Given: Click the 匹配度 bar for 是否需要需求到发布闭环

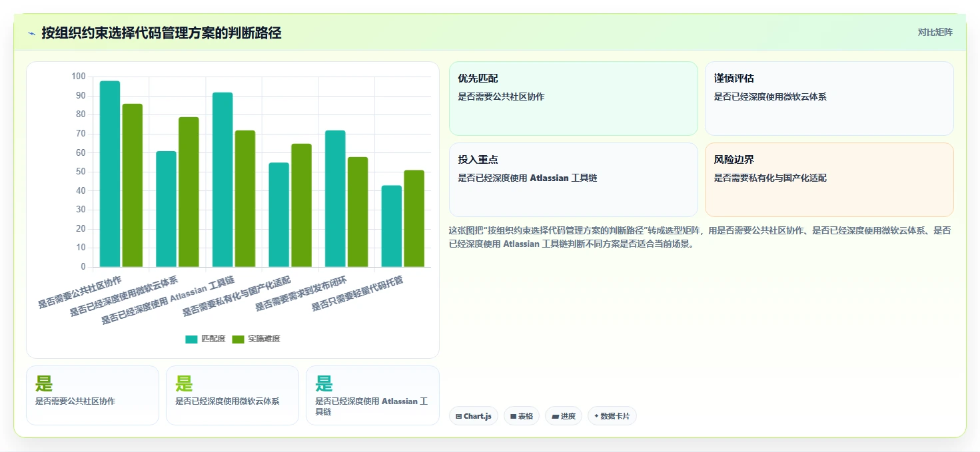Looking at the screenshot, I should pos(335,199).
